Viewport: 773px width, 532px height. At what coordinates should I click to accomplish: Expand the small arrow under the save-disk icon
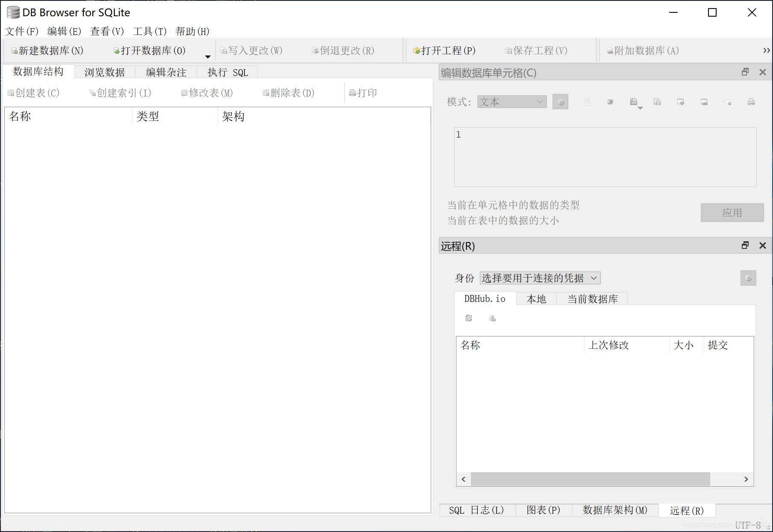pos(640,108)
